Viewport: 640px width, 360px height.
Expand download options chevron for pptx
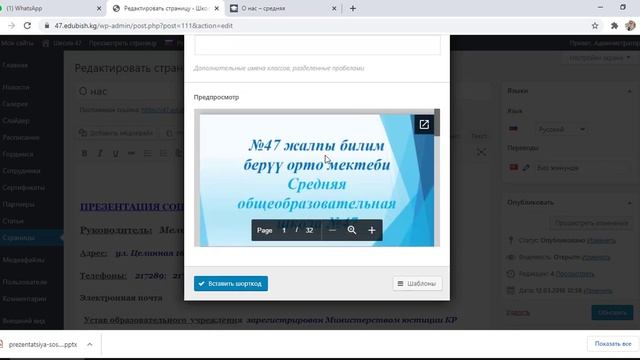tap(89, 344)
